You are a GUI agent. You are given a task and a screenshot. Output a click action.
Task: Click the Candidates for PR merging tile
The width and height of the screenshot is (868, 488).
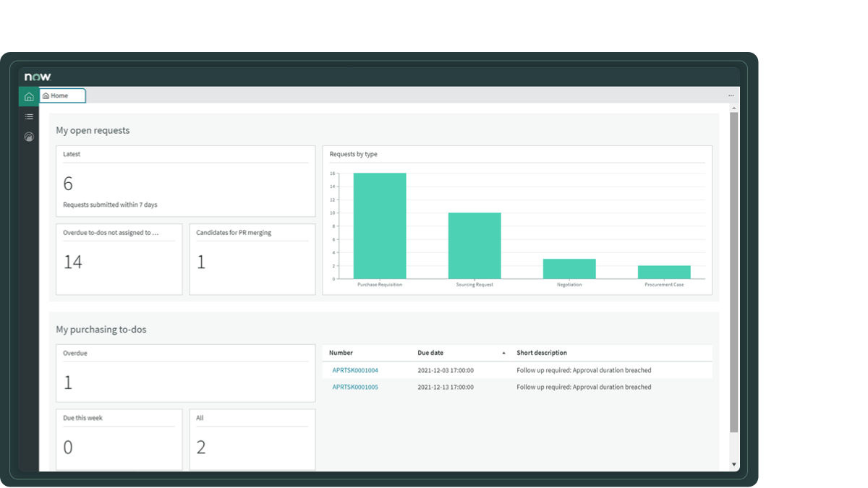coord(252,259)
